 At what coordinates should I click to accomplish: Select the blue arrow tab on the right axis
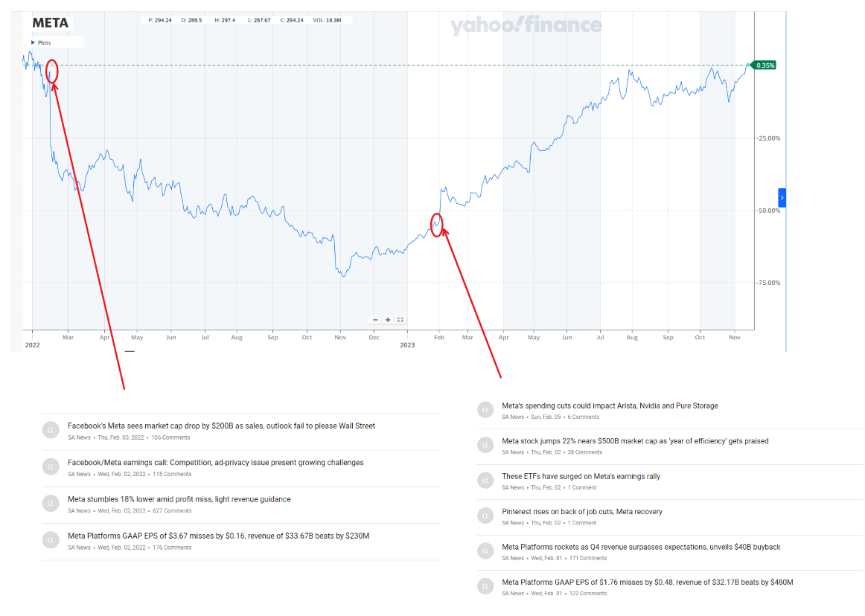pos(782,197)
